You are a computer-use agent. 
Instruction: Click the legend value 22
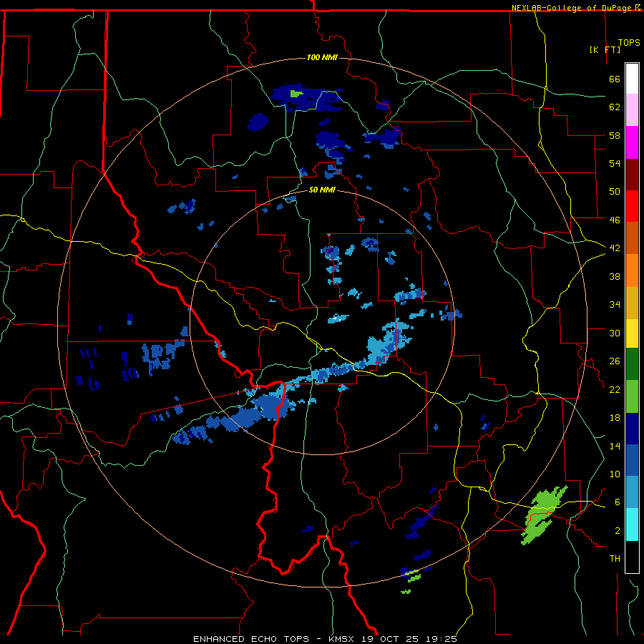pos(615,389)
